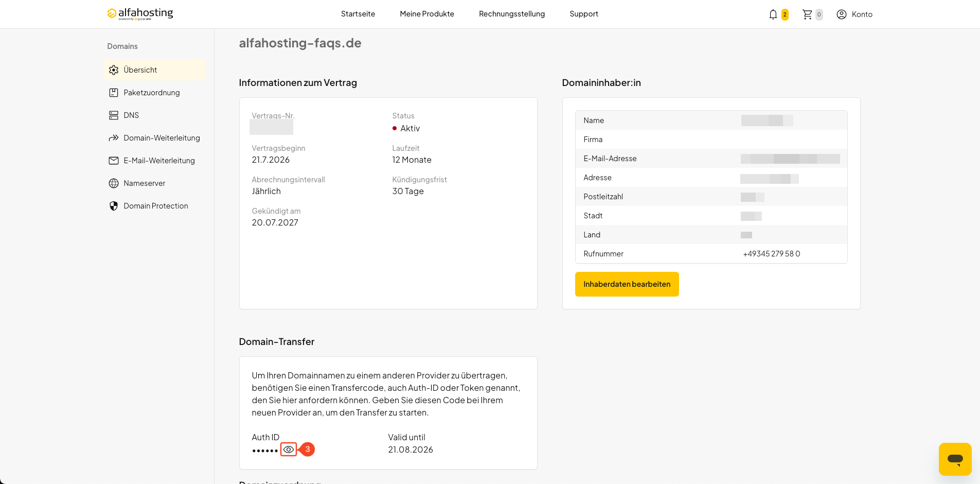Screen dimensions: 980x484
Task: Click the Aktiv status value
Action: [410, 128]
